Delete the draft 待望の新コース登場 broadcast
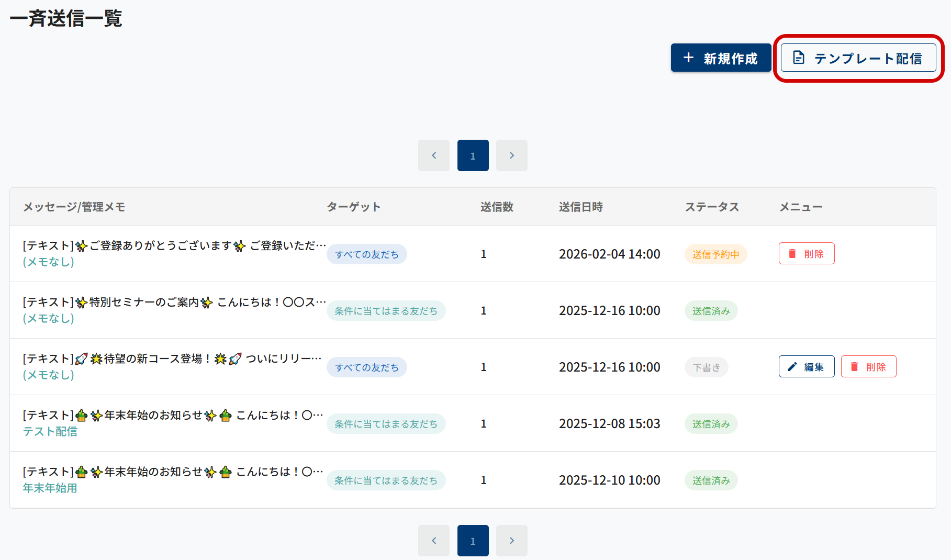951x560 pixels. click(x=868, y=367)
